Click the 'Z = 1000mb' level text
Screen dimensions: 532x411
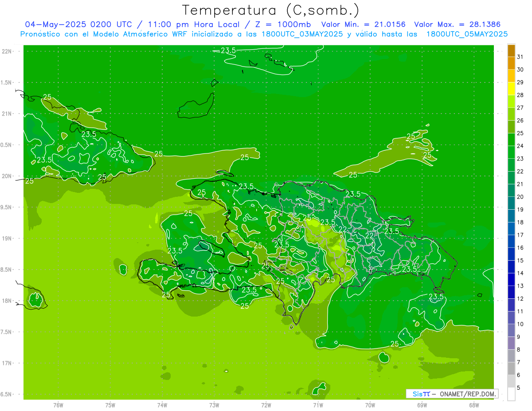pos(283,24)
